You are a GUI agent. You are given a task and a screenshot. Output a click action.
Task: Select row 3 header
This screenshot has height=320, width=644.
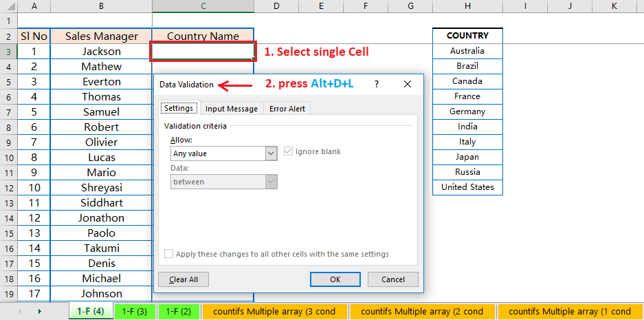point(9,52)
